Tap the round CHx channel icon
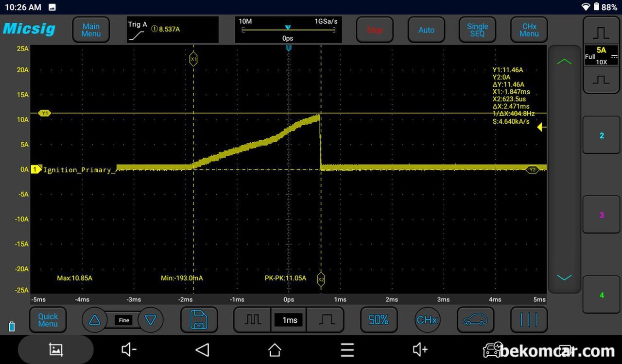The image size is (622, 364). click(x=427, y=320)
